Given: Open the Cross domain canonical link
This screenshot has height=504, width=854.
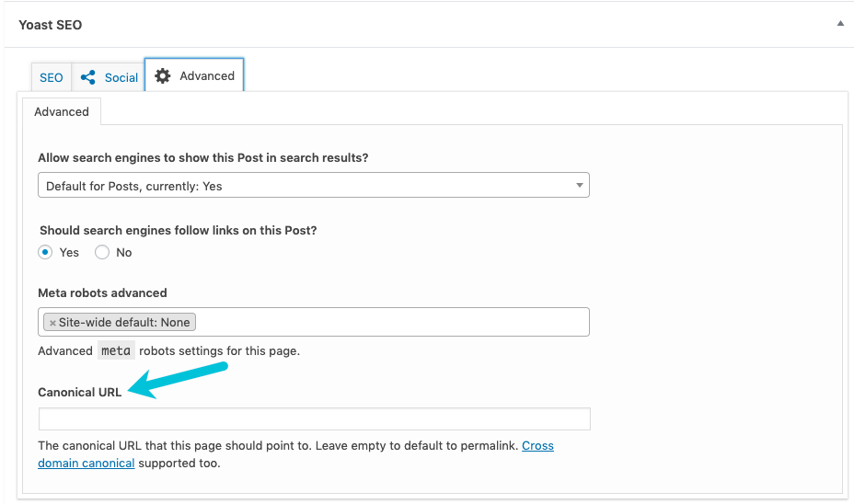Looking at the screenshot, I should tap(537, 445).
